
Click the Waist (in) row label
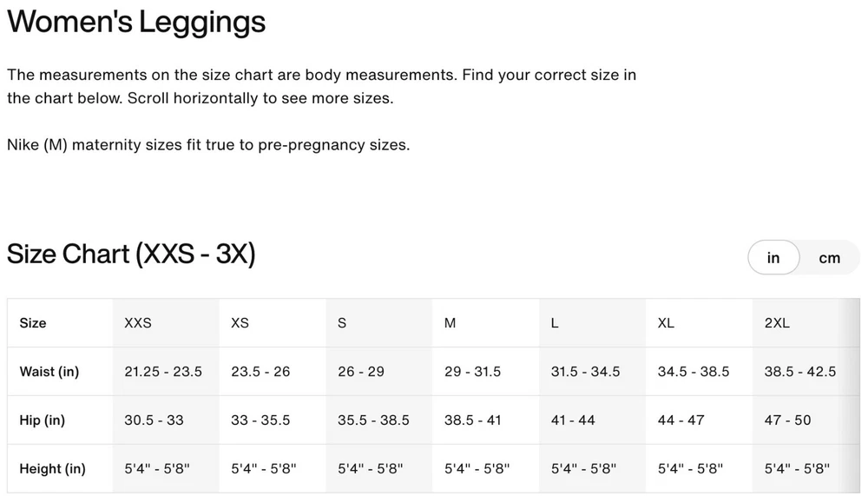coord(49,372)
